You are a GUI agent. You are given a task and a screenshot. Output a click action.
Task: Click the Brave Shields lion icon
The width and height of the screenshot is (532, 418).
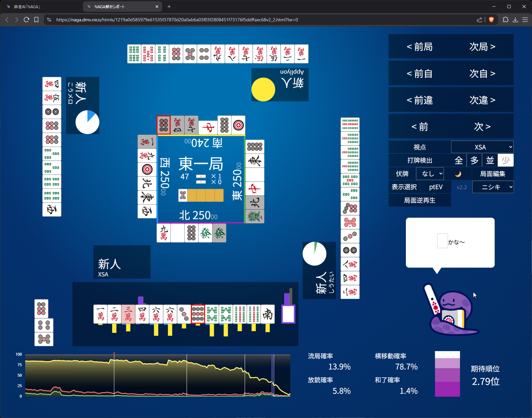pyautogui.click(x=491, y=20)
